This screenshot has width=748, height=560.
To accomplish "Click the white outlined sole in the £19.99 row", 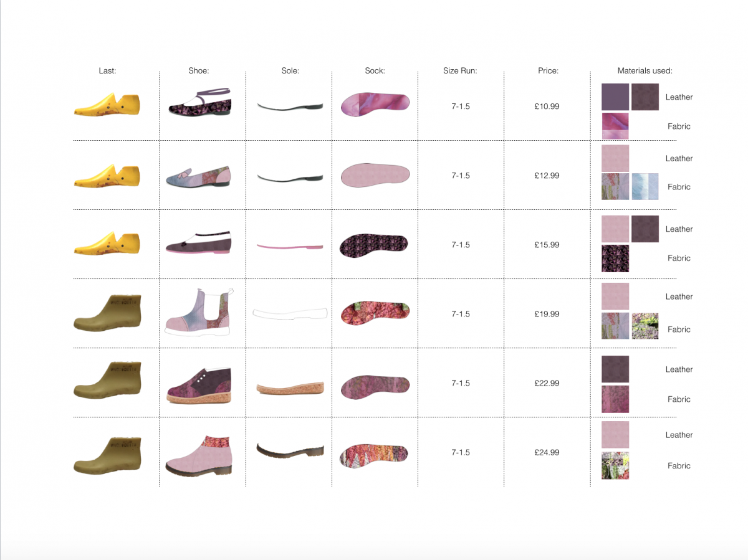I will 290,313.
